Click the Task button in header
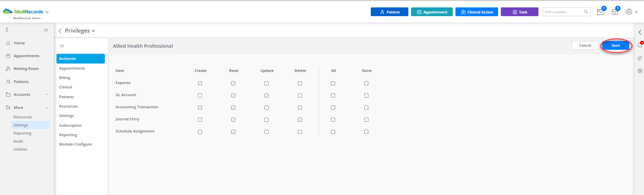 (x=520, y=12)
